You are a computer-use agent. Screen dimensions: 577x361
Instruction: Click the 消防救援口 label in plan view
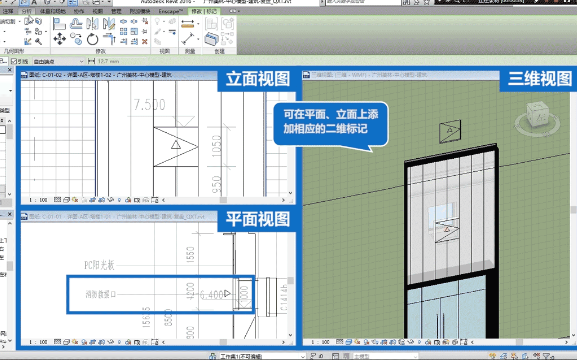coord(101,294)
